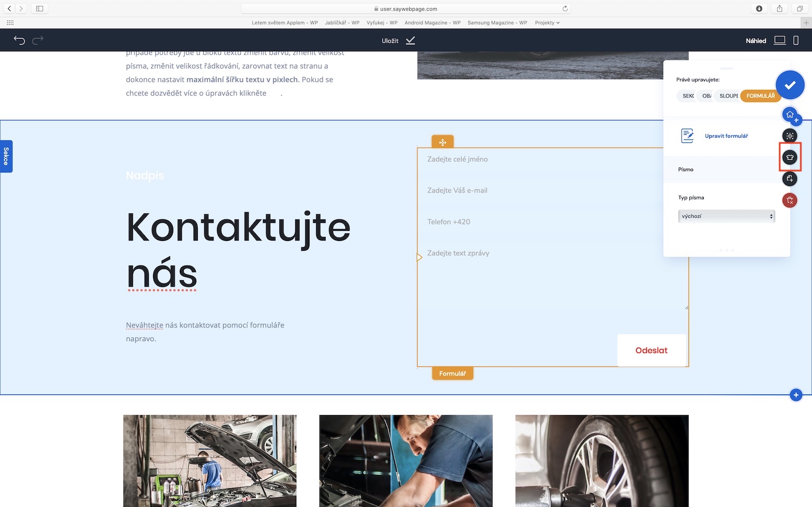Click the blue plus at section bottom
The width and height of the screenshot is (812, 507).
(796, 395)
